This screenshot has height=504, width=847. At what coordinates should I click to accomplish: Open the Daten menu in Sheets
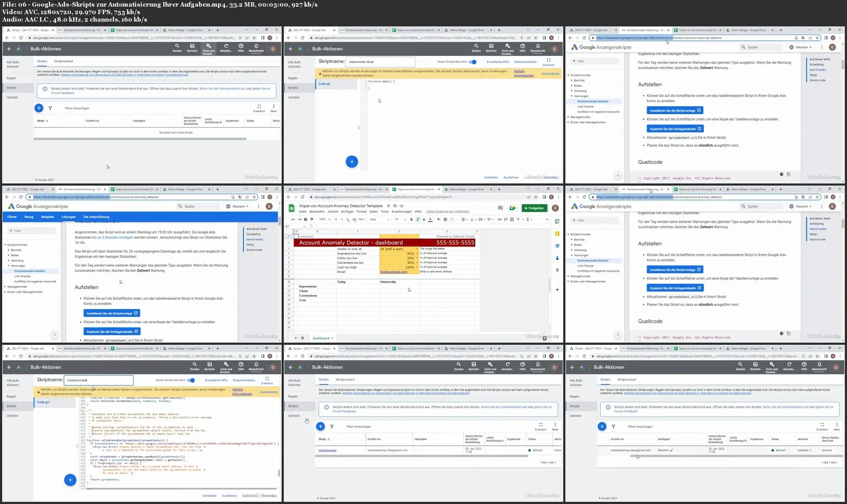pos(374,212)
